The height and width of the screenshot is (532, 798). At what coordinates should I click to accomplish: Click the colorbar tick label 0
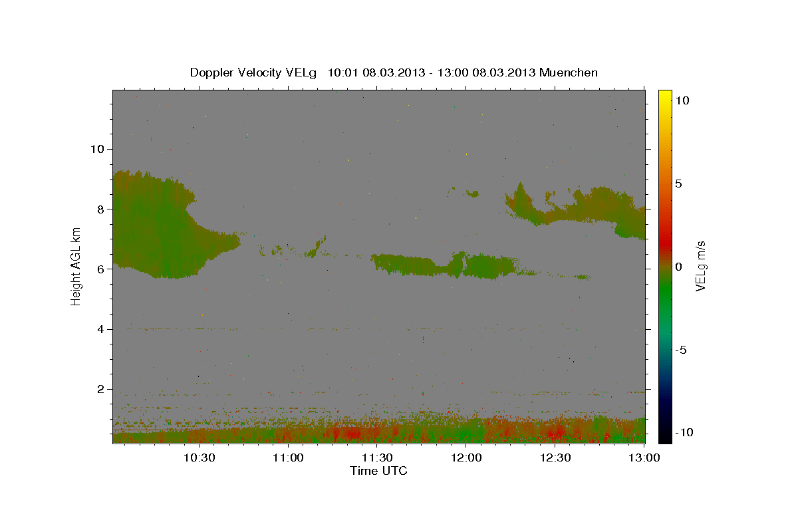(679, 267)
